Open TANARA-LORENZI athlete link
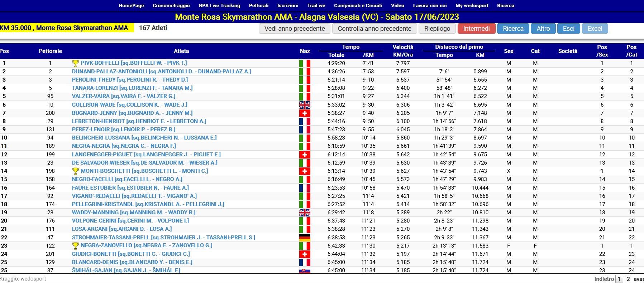The image size is (644, 283). point(132,88)
